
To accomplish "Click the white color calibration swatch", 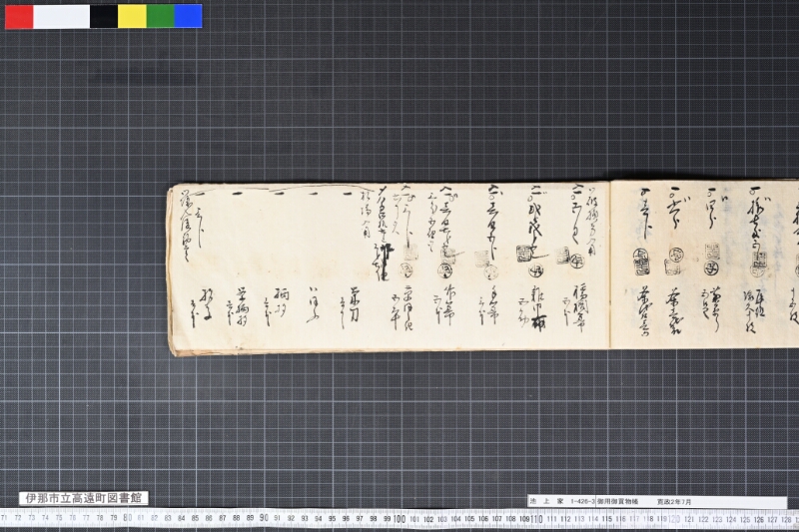I will [x=62, y=16].
